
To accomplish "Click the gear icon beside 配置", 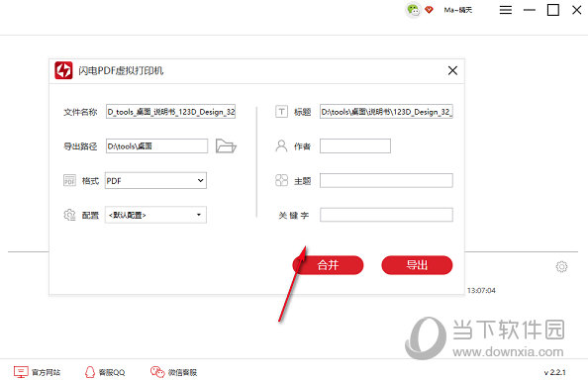I will coord(69,215).
